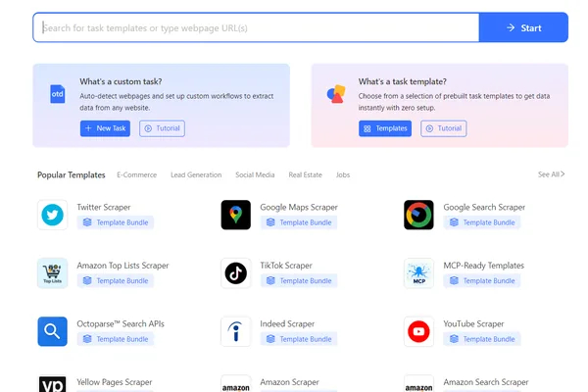This screenshot has height=392, width=588.
Task: Open the YouTube Scraper play icon
Action: 418,331
